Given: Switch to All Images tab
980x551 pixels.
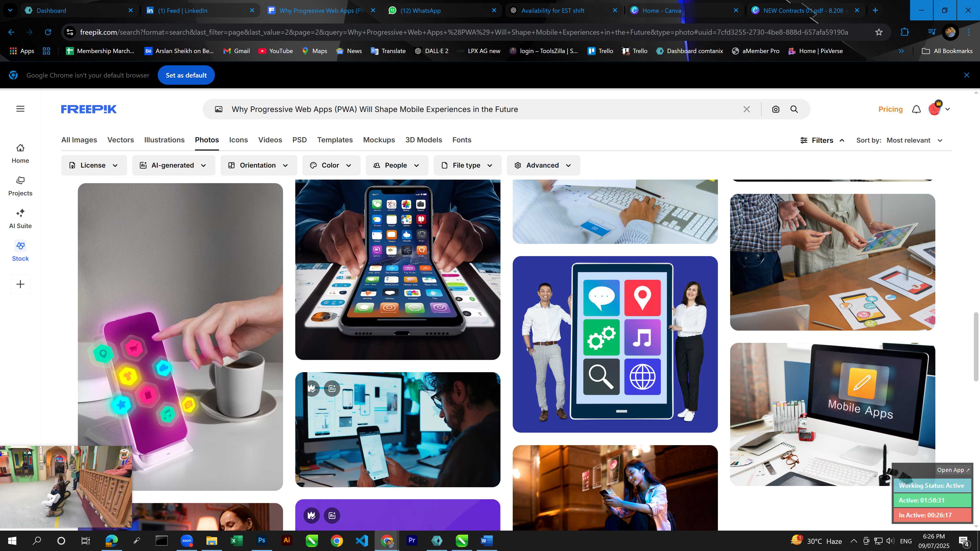Looking at the screenshot, I should tap(79, 140).
